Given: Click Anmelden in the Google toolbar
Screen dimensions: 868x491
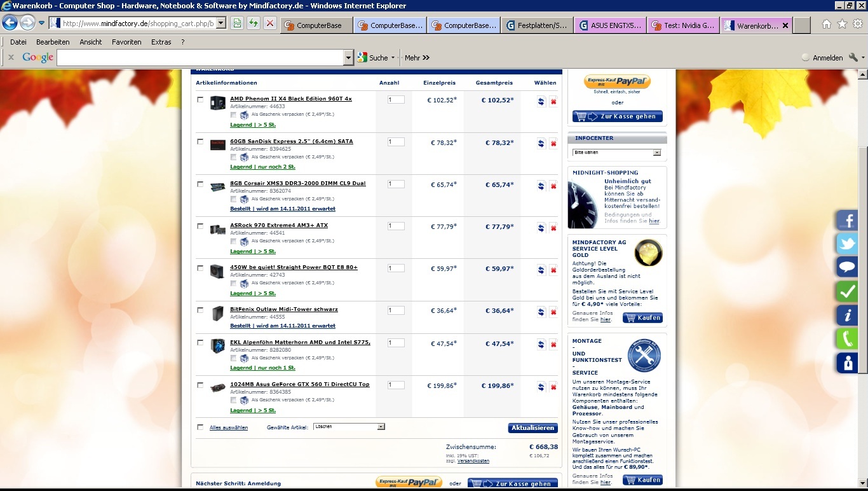Looking at the screenshot, I should [x=827, y=58].
